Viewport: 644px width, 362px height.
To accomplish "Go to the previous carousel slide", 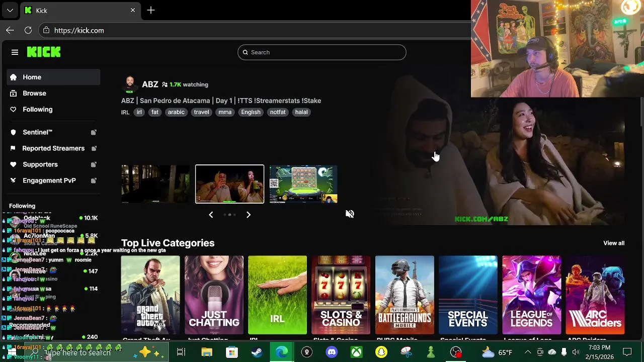I will [211, 215].
